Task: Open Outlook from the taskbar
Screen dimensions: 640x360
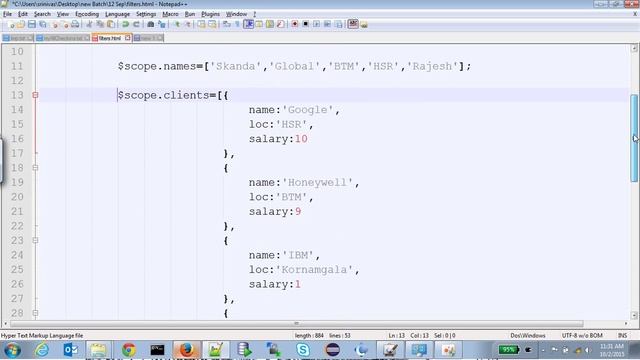Action: [71, 350]
